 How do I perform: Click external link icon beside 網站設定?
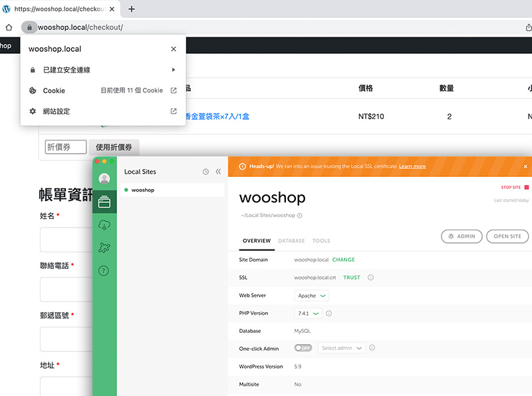[174, 111]
